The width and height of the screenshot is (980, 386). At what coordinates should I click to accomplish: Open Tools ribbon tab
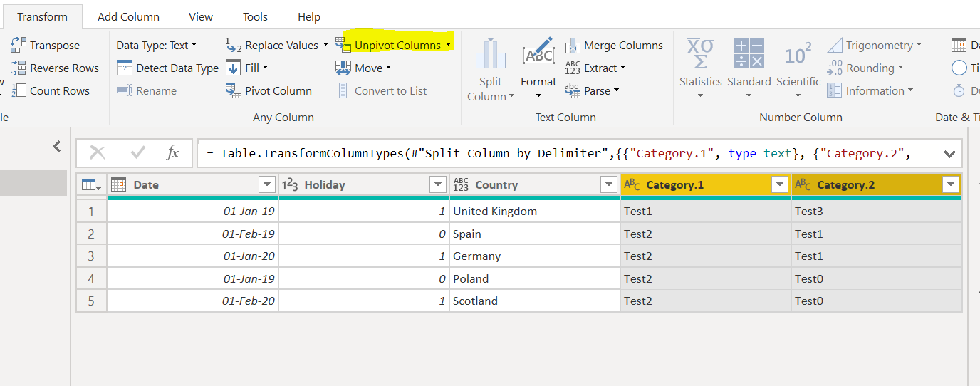[x=255, y=16]
